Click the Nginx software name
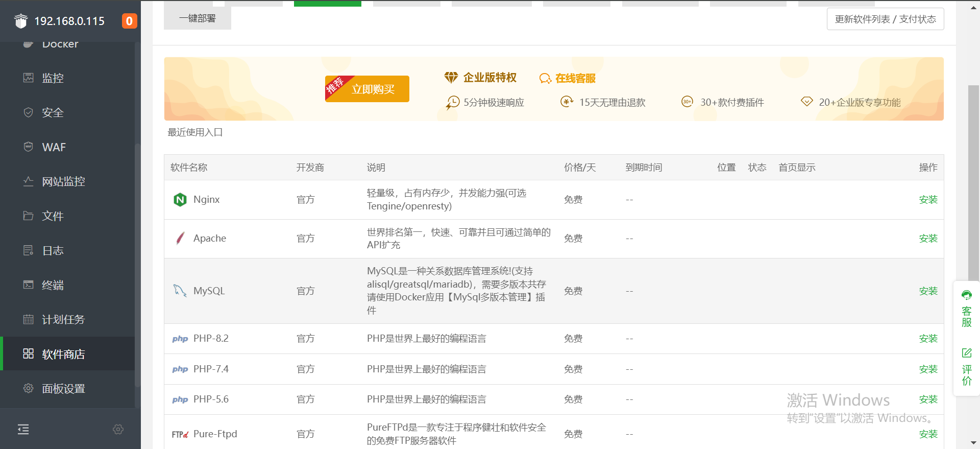The height and width of the screenshot is (449, 980). tap(206, 199)
